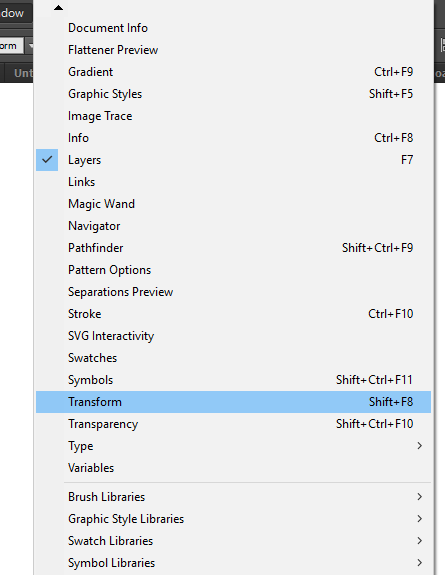
Task: Click the scroll-up arrow atop the menu
Action: tap(58, 8)
